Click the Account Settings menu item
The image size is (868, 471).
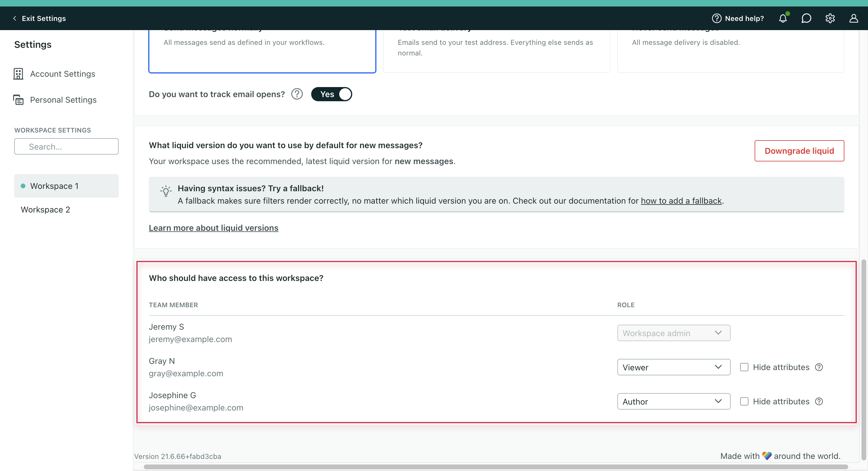[63, 74]
